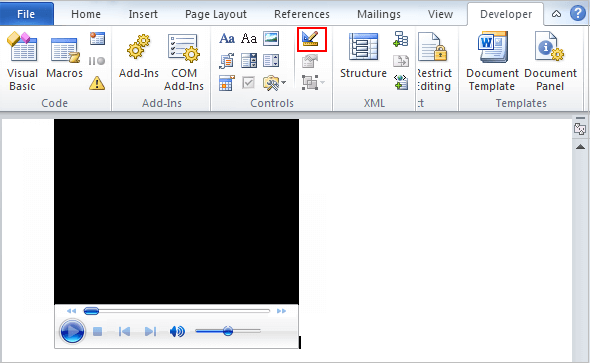The height and width of the screenshot is (363, 590).
Task: Play the embedded media player
Action: click(x=72, y=331)
